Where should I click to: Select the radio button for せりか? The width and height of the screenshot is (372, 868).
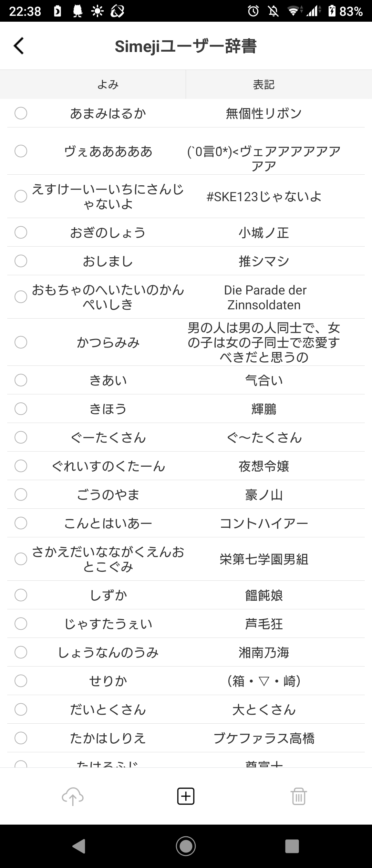tap(21, 681)
